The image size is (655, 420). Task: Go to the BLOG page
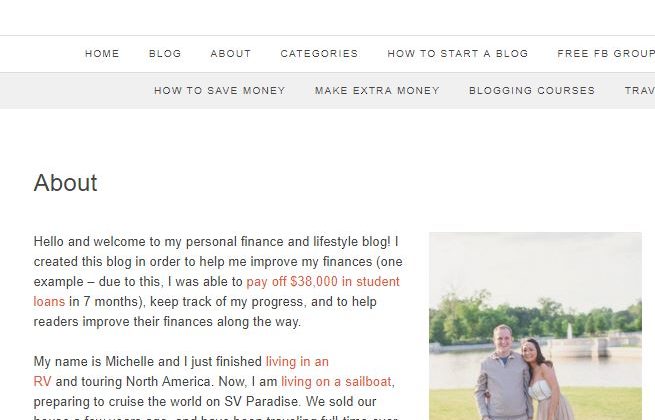(165, 54)
